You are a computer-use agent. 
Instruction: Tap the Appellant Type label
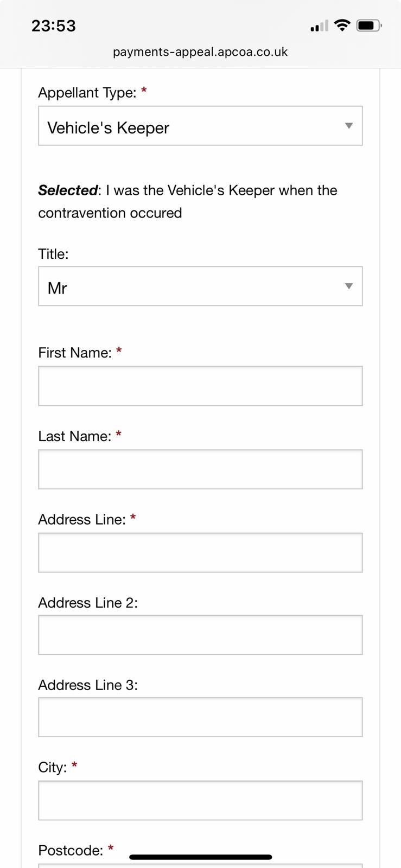click(87, 93)
